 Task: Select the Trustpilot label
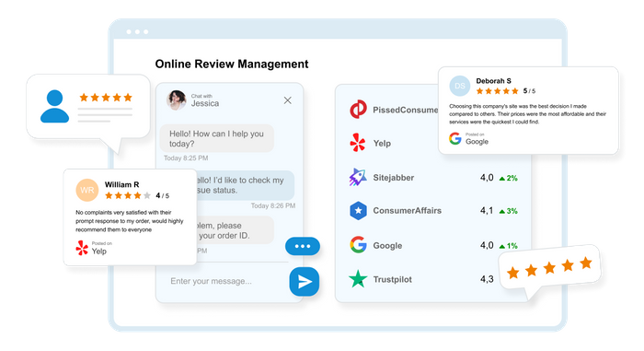[x=392, y=279]
